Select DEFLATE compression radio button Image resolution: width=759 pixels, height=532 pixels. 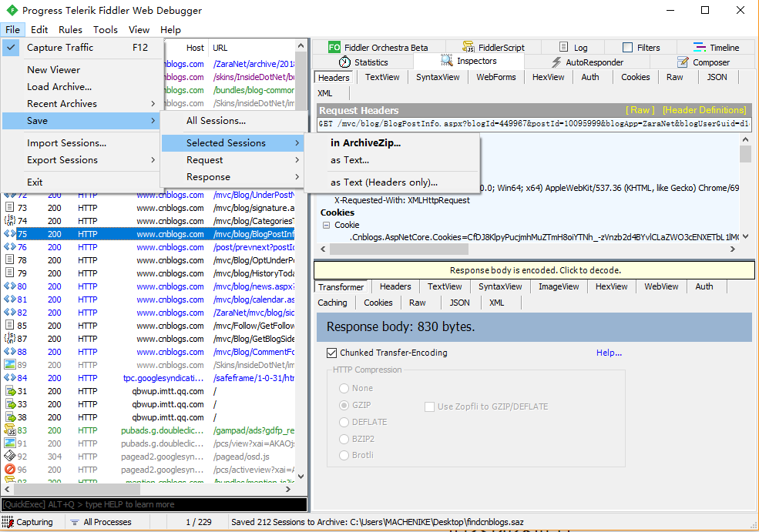coord(344,422)
